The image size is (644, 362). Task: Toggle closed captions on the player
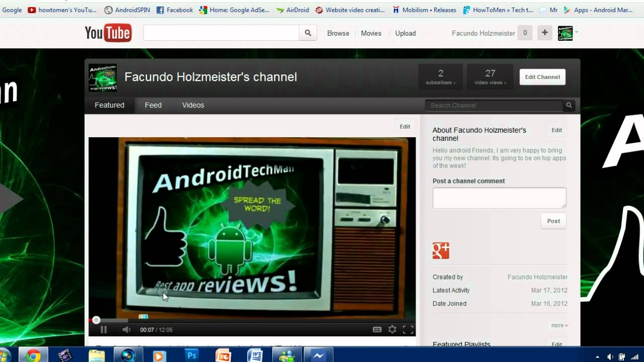(377, 330)
